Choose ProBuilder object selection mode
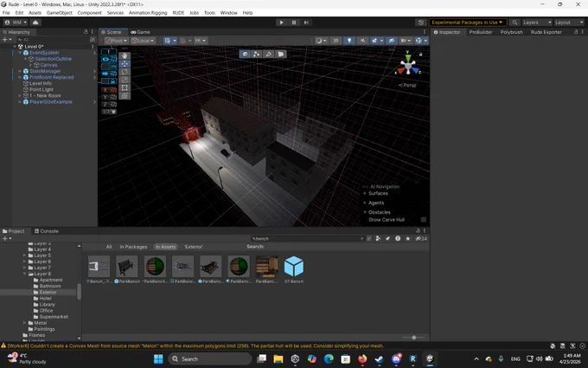The width and height of the screenshot is (588, 368). [x=245, y=54]
